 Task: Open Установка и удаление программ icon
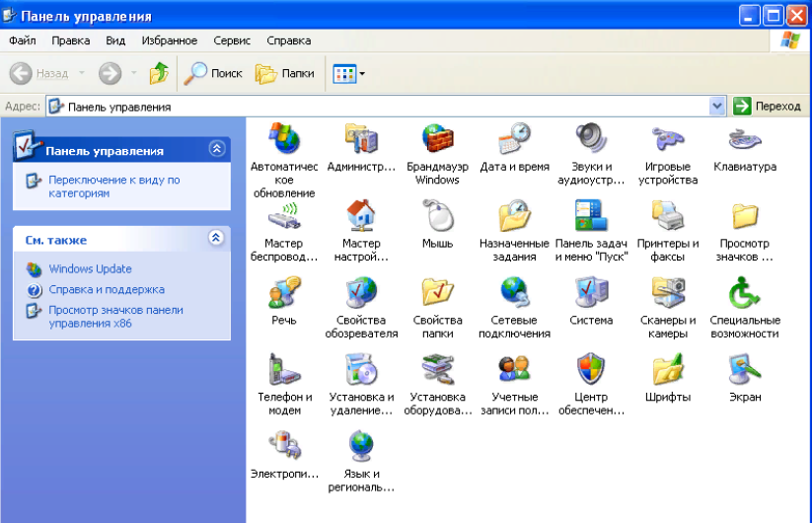point(361,369)
